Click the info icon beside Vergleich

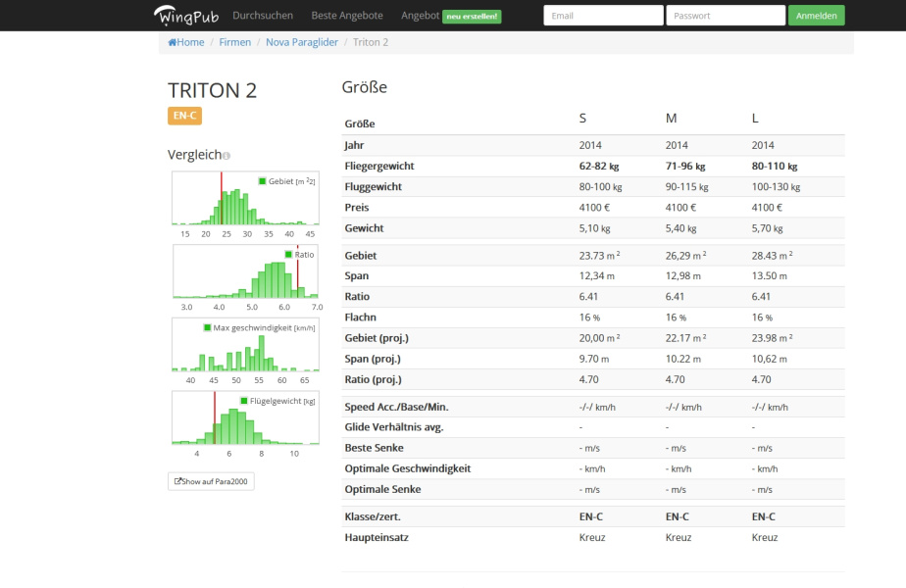point(226,156)
